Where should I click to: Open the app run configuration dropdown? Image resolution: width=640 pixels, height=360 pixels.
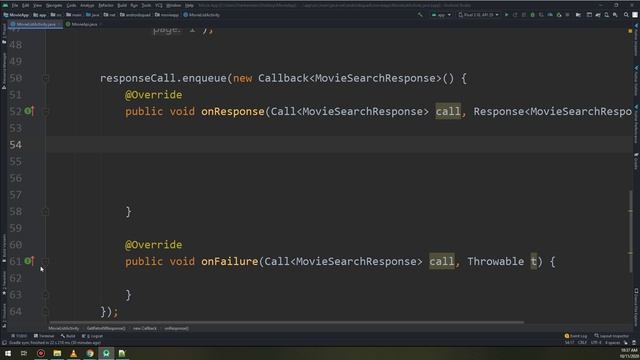(441, 15)
